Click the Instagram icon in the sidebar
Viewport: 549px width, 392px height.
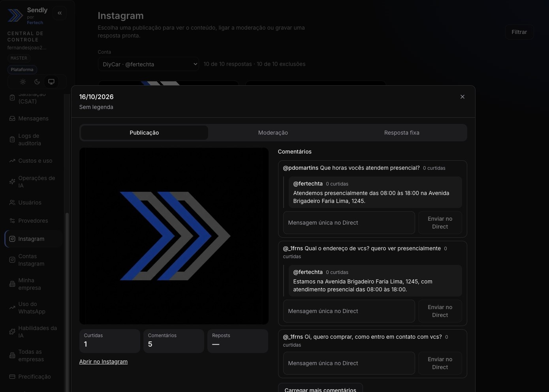tap(12, 239)
